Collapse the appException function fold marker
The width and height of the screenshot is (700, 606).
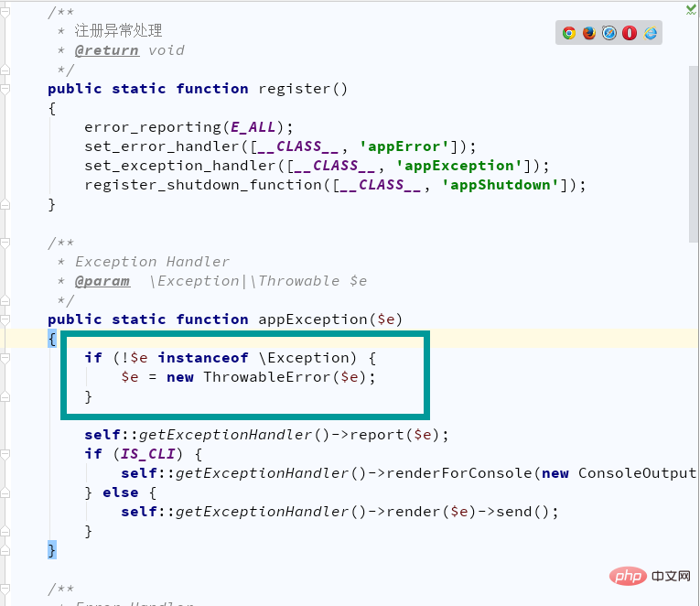pos(5,319)
